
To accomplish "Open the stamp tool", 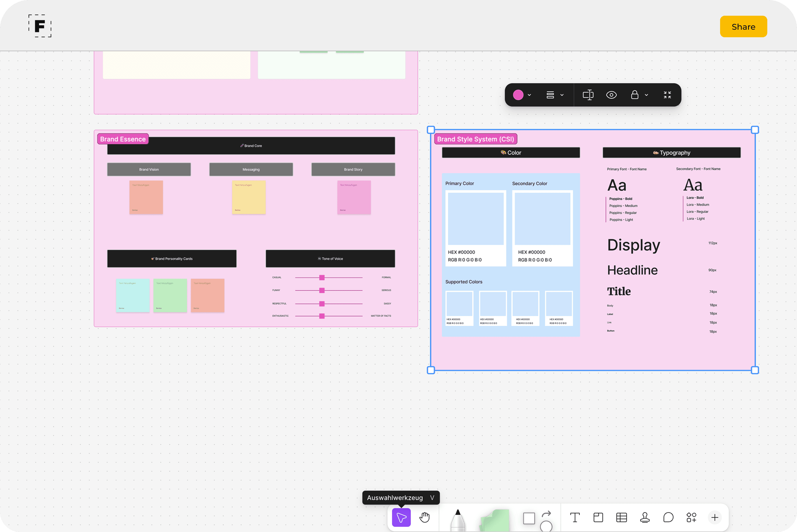I will point(645,517).
